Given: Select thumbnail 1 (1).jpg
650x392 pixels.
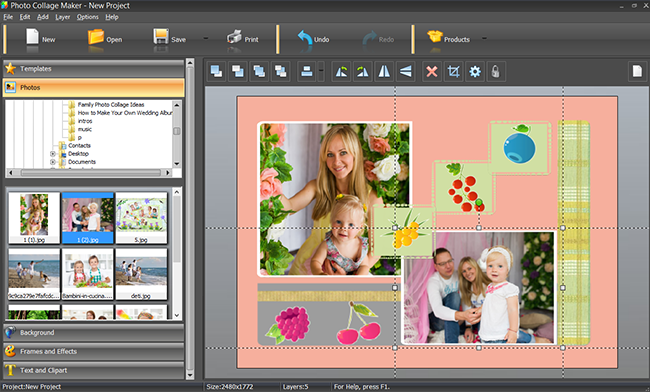Looking at the screenshot, I should point(34,218).
